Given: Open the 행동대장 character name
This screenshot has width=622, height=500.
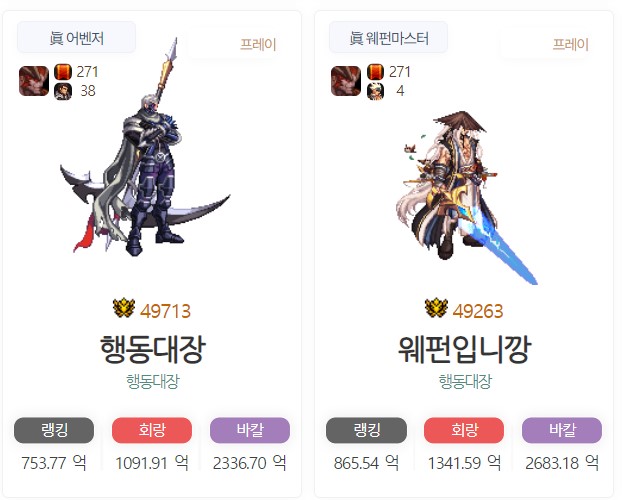Looking at the screenshot, I should pyautogui.click(x=152, y=349).
